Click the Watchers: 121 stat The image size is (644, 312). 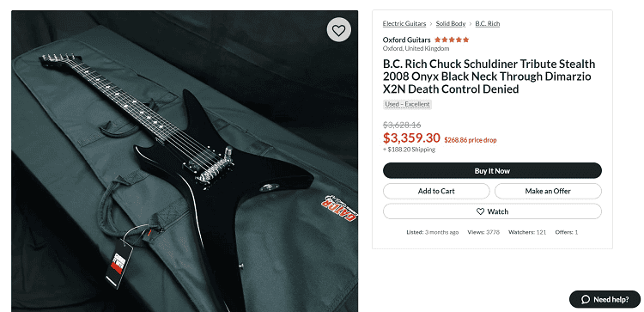coord(527,232)
